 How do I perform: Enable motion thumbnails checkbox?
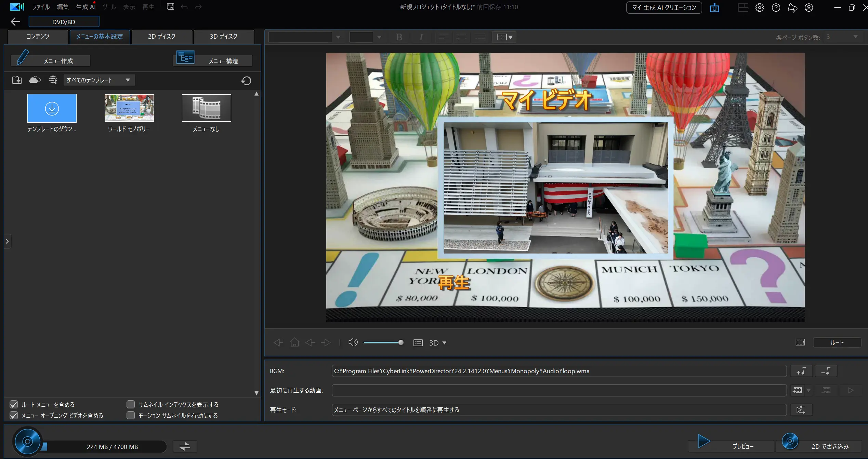coord(131,416)
